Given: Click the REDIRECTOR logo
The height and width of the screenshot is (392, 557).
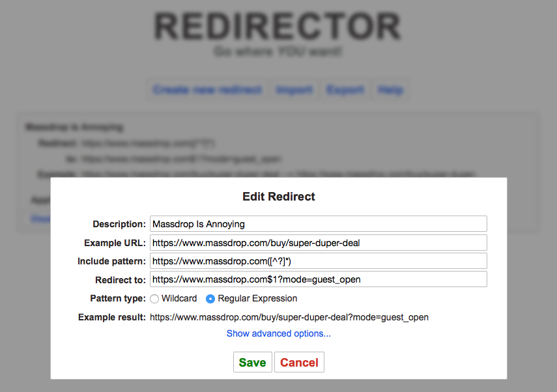Looking at the screenshot, I should coord(278,26).
